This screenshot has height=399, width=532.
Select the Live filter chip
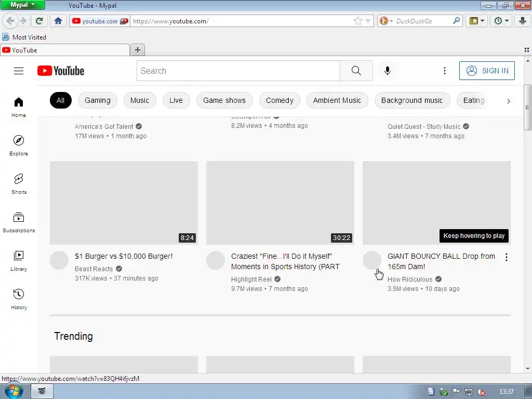(176, 100)
